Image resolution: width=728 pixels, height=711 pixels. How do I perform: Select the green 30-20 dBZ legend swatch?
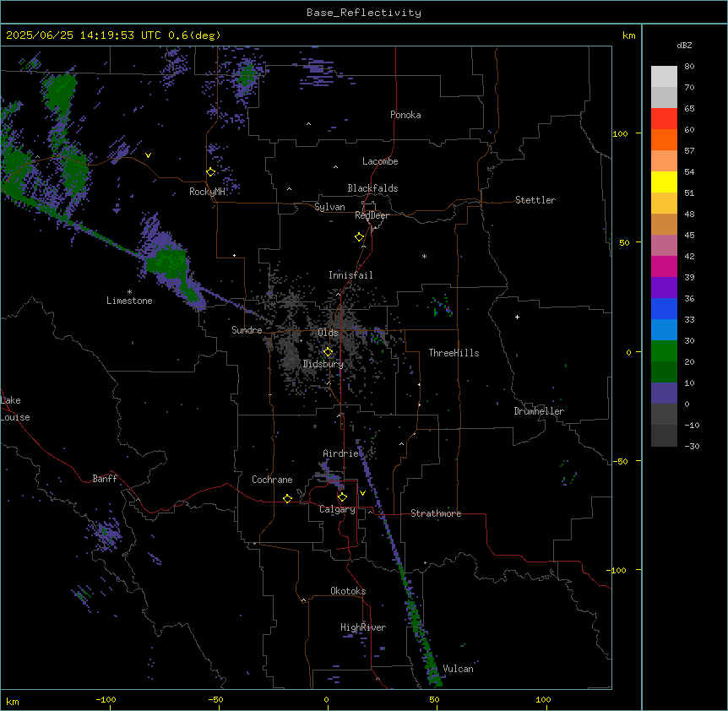tap(664, 351)
